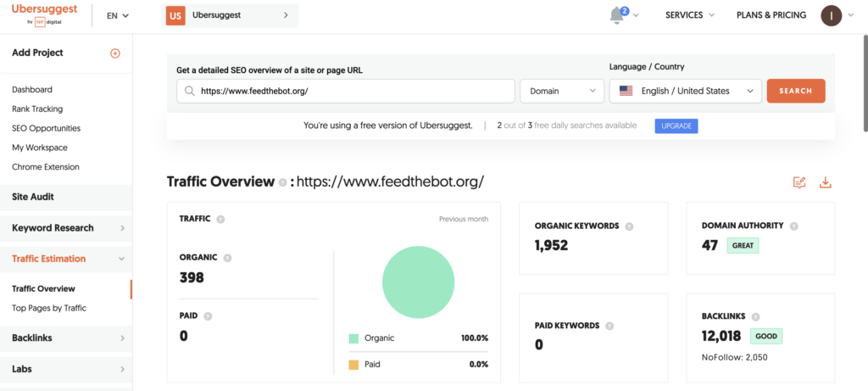This screenshot has height=391, width=868.
Task: Click the download icon beside Traffic Overview
Action: 826,182
